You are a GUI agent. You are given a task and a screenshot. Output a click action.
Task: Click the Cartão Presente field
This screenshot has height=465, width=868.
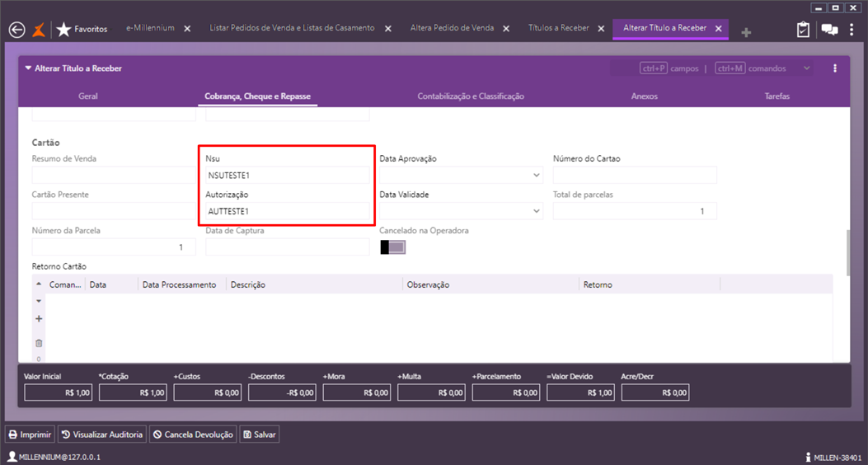(114, 211)
